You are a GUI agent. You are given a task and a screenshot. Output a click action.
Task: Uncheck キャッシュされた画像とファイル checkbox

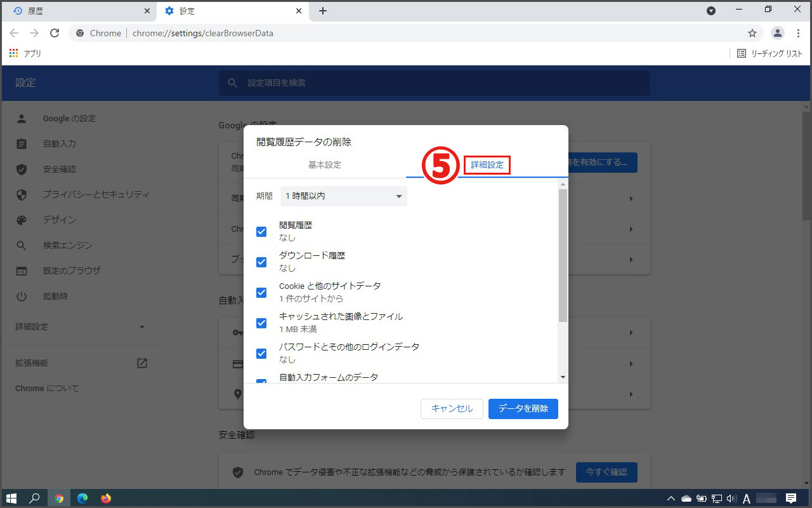coord(261,323)
